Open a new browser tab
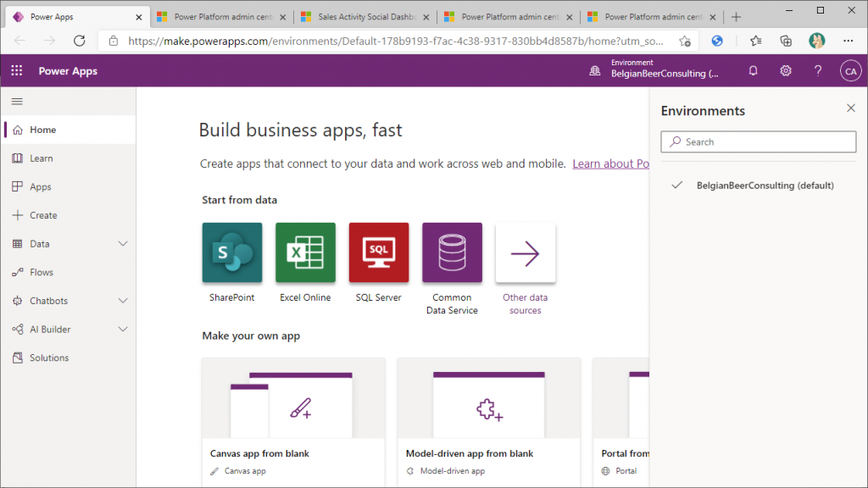This screenshot has height=488, width=868. click(736, 17)
